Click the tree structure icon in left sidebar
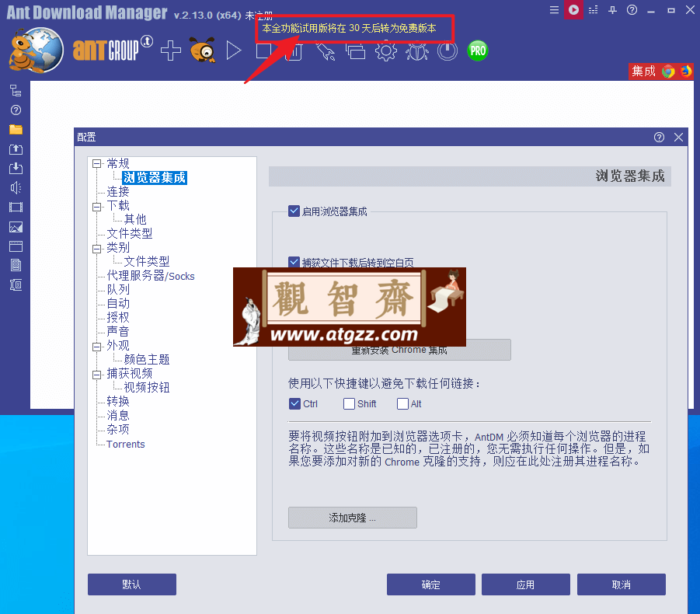 [x=16, y=91]
